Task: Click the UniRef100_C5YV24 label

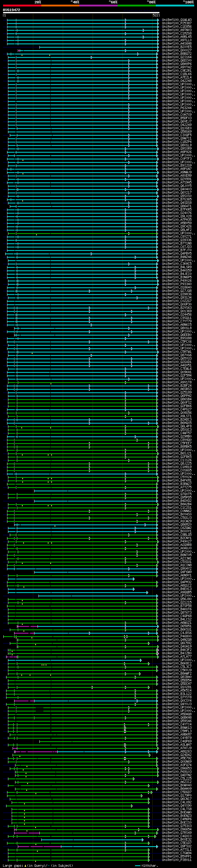Action: [177, 478]
